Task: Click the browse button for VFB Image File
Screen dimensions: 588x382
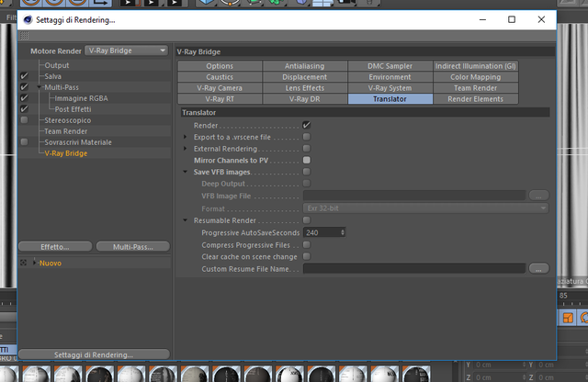Action: pos(539,196)
